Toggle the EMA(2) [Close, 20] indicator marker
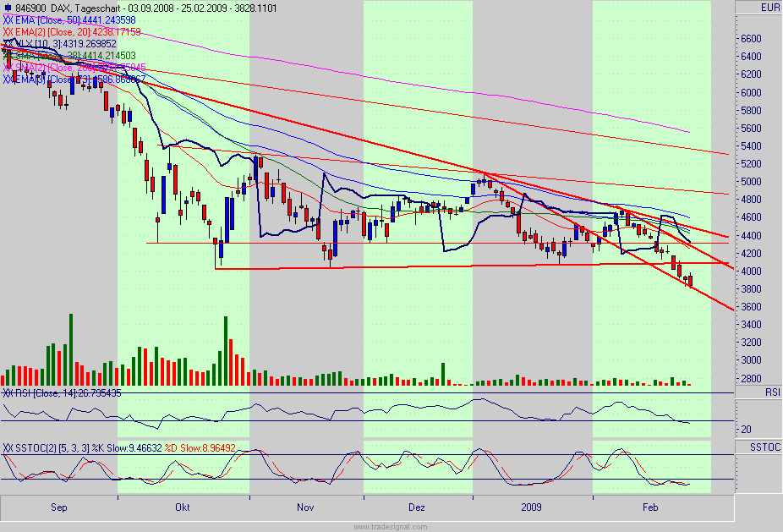 pos(8,30)
